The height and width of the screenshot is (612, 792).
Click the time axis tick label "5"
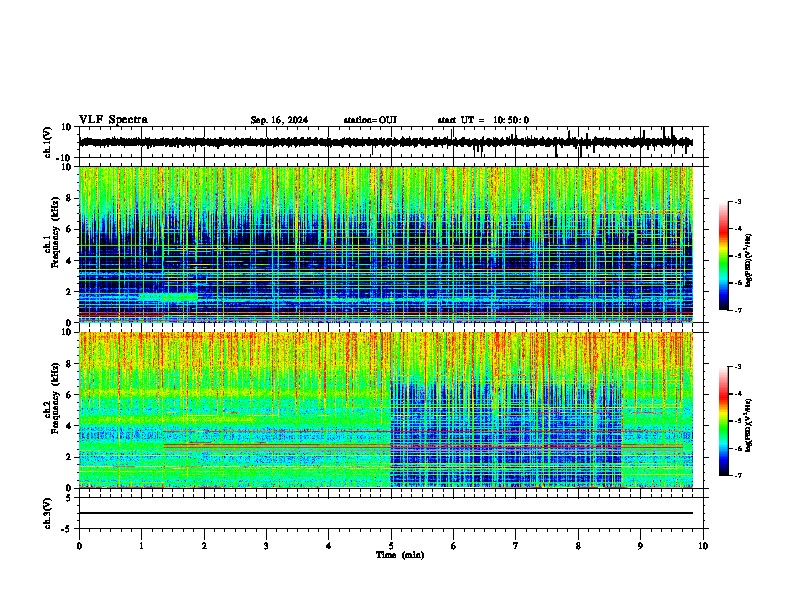pos(391,546)
